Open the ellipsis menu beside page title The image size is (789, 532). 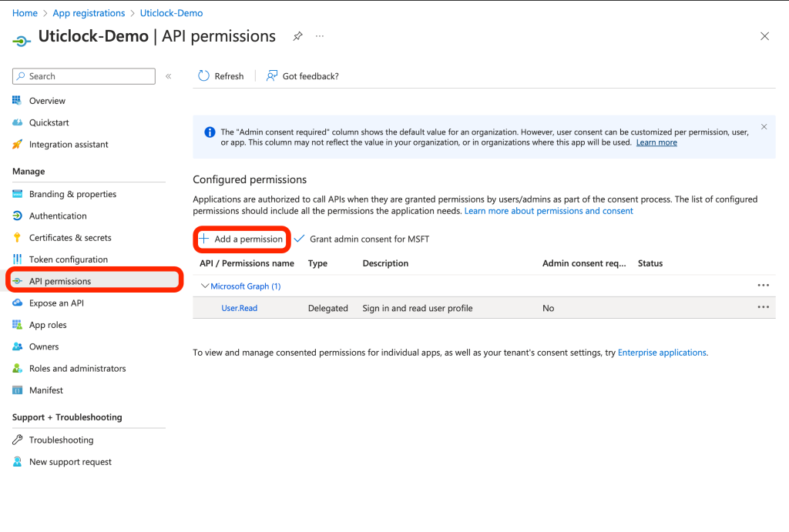(320, 36)
